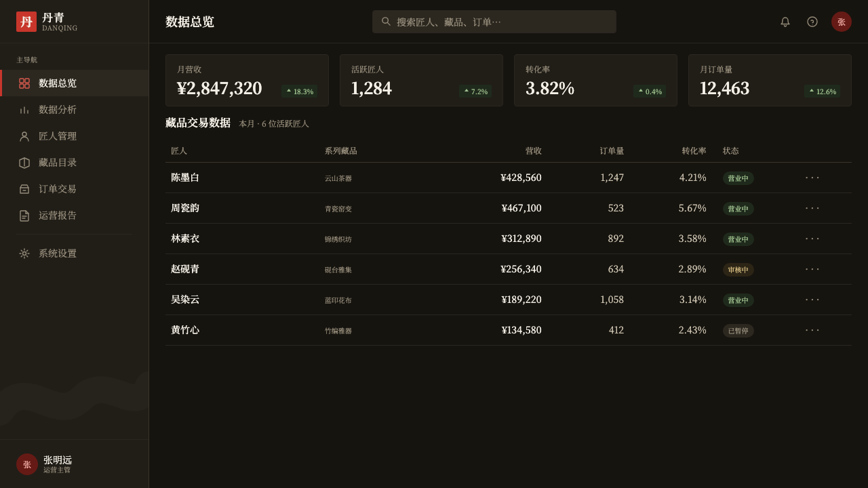The image size is (868, 488).
Task: Open the help question-mark icon
Action: pyautogui.click(x=812, y=22)
